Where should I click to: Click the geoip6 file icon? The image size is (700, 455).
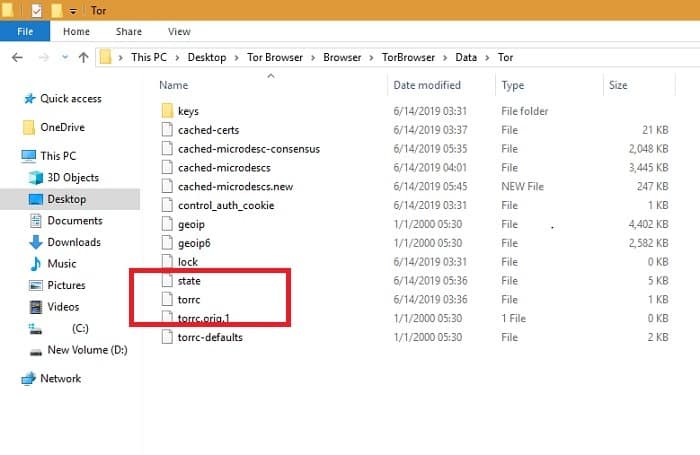pyautogui.click(x=167, y=243)
